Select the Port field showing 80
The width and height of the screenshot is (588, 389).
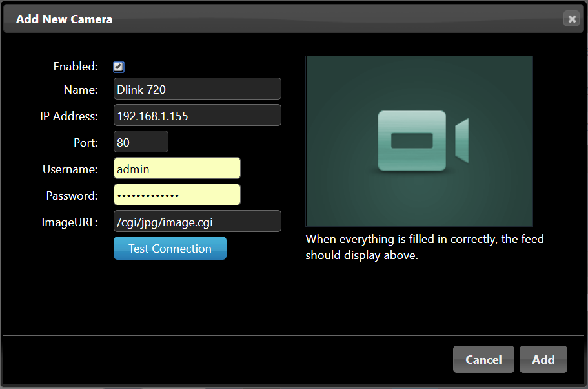141,142
